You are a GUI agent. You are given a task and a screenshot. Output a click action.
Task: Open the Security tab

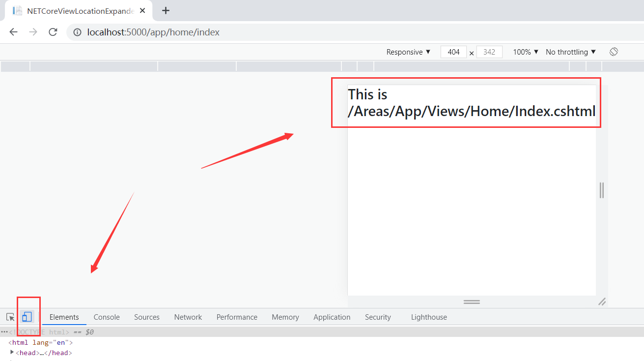pos(378,317)
